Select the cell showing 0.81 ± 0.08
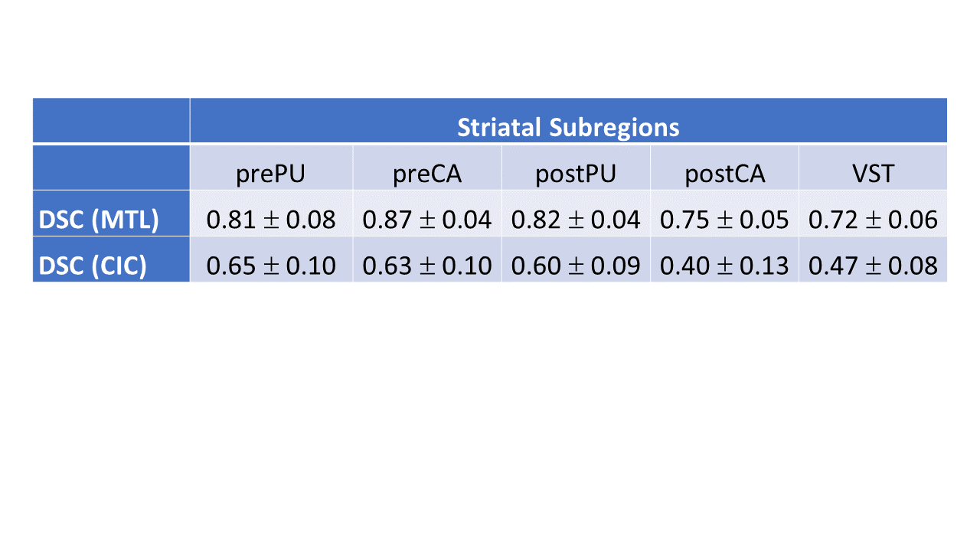 click(271, 220)
